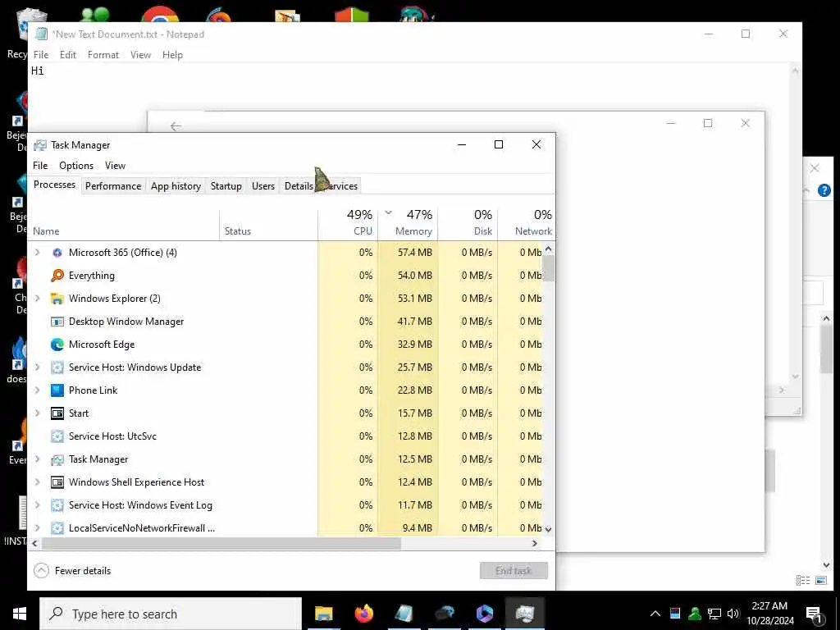The width and height of the screenshot is (840, 630).
Task: Open Notepad's Edit menu
Action: pyautogui.click(x=68, y=55)
